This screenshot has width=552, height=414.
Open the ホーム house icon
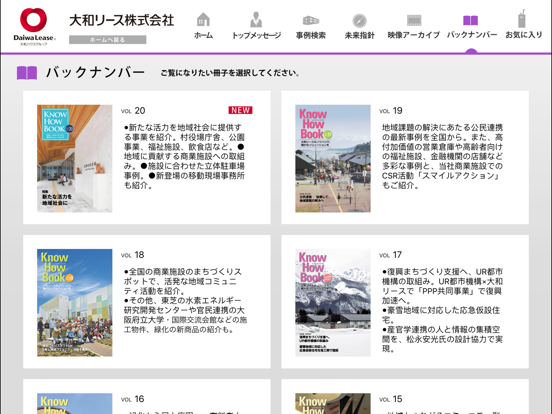coord(203,20)
